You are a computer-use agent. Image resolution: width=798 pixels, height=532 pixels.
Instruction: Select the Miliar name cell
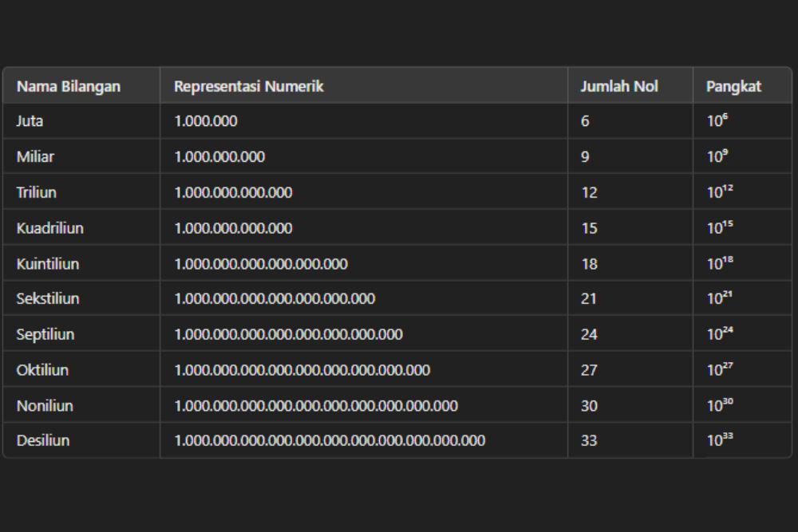click(x=35, y=156)
